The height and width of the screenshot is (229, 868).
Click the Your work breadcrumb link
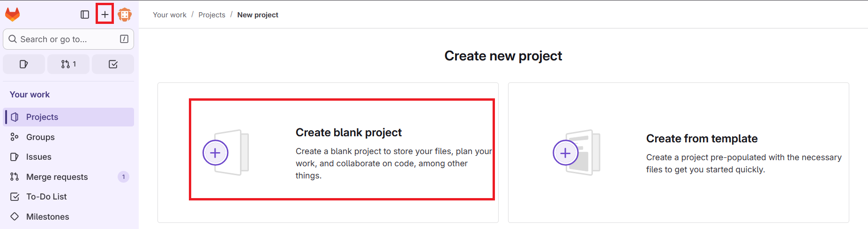170,15
